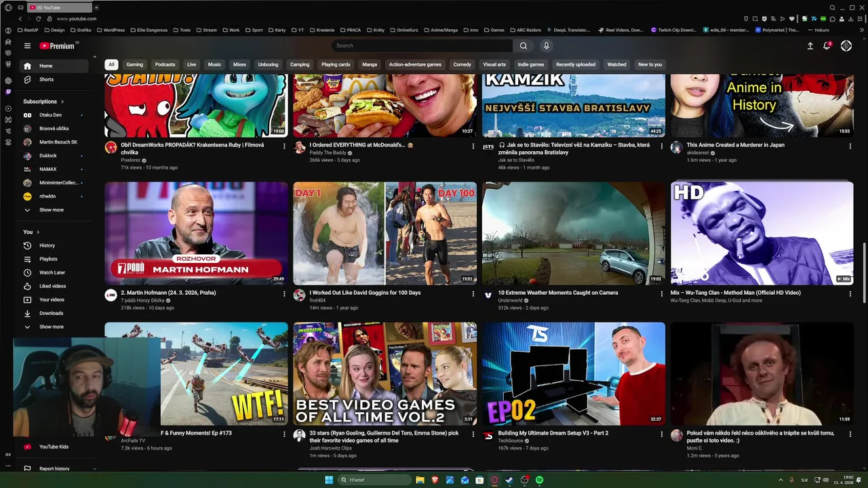Go to Home in sidebar

point(54,66)
